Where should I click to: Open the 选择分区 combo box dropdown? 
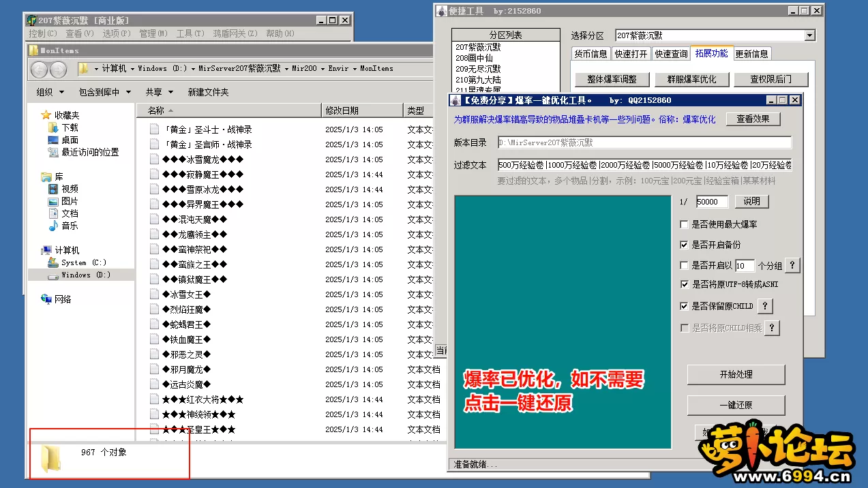pos(809,35)
